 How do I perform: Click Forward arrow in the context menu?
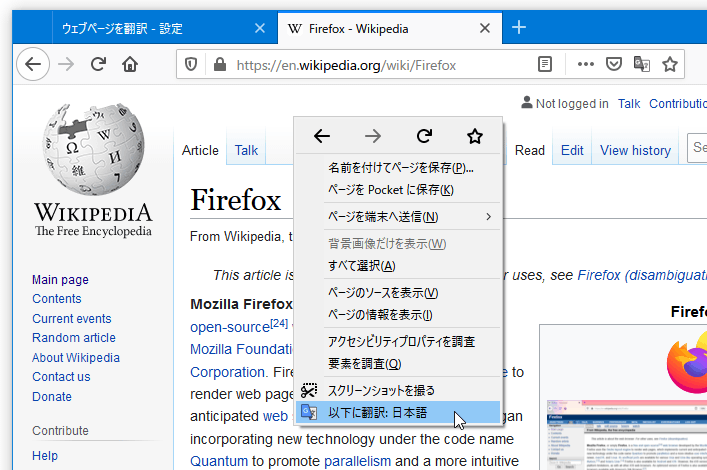[373, 136]
